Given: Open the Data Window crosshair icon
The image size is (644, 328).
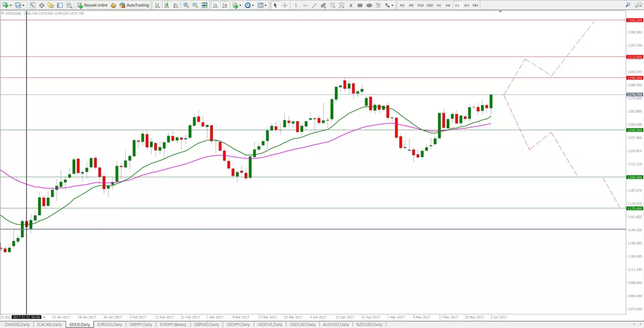Looking at the screenshot, I should click(x=42, y=5).
